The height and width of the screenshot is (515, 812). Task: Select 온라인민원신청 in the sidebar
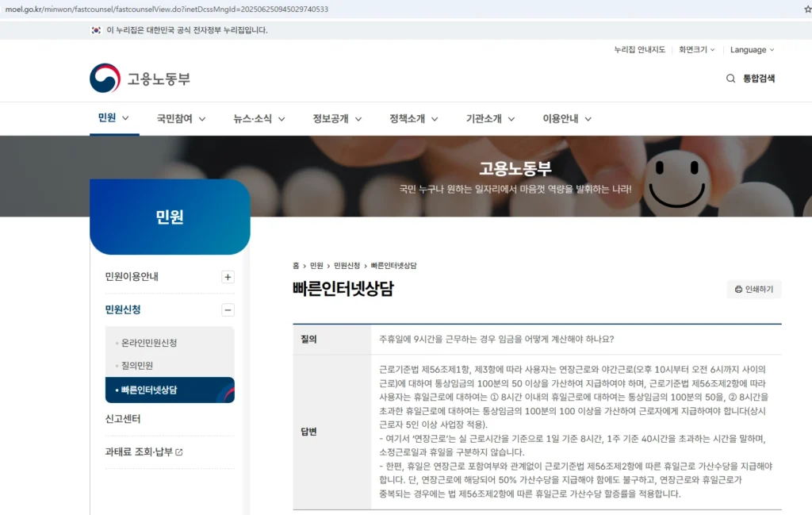point(149,343)
